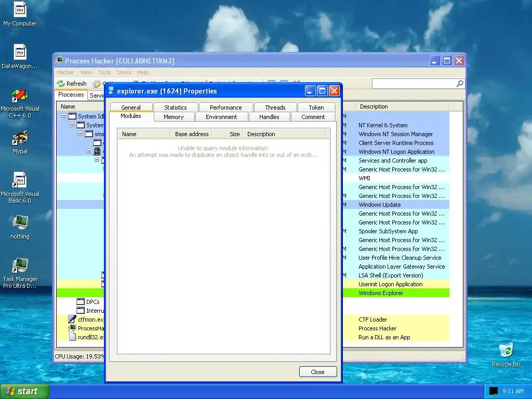
Task: Click the search magnifier icon
Action: (460, 84)
